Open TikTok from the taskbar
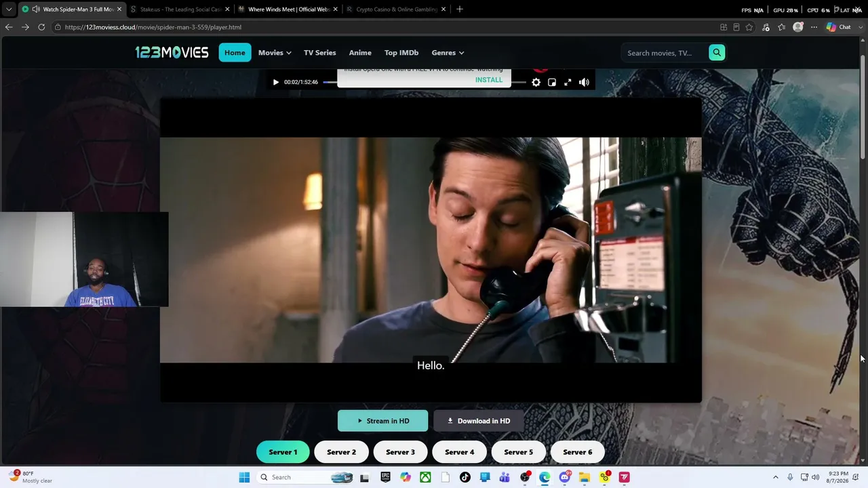This screenshot has width=868, height=488. (x=465, y=477)
